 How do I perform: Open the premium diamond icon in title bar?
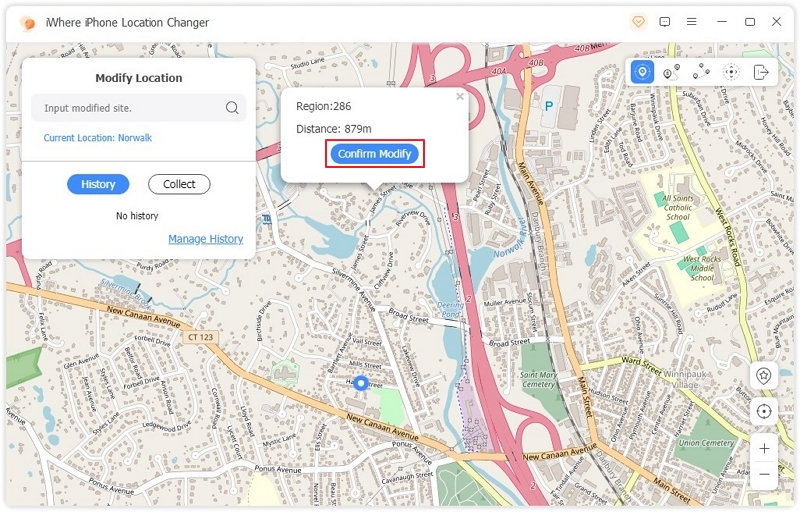click(x=638, y=22)
